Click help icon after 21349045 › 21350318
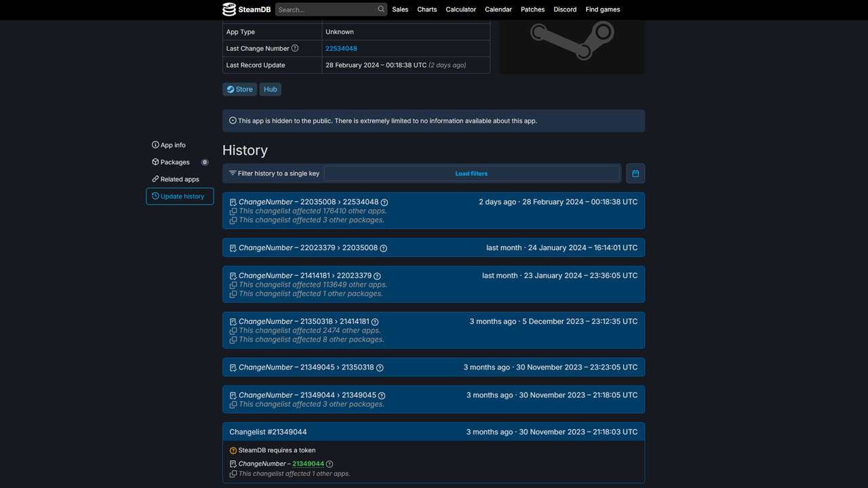 tap(380, 368)
